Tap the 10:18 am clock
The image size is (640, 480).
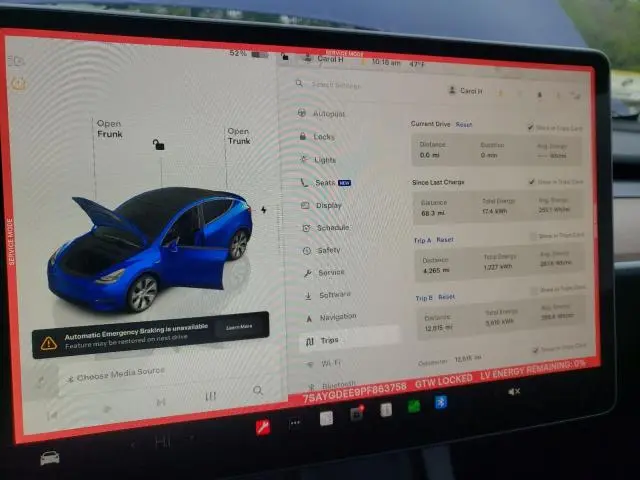(386, 62)
